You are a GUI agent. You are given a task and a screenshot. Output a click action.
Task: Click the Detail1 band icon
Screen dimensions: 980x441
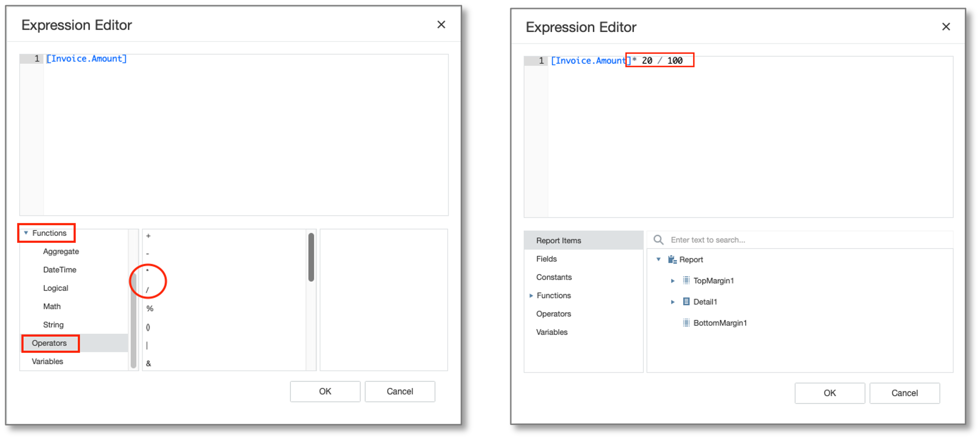click(x=685, y=301)
